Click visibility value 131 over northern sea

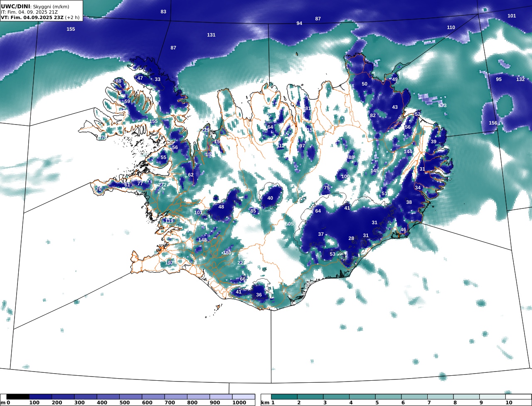coord(211,35)
